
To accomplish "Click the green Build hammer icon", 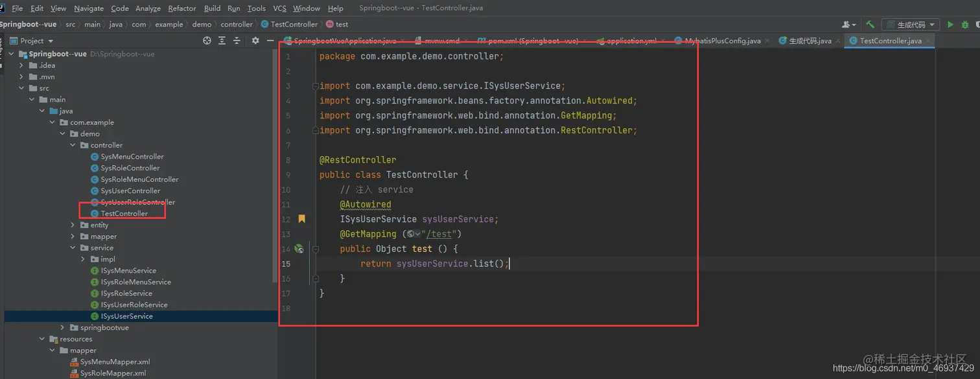I will (x=870, y=24).
